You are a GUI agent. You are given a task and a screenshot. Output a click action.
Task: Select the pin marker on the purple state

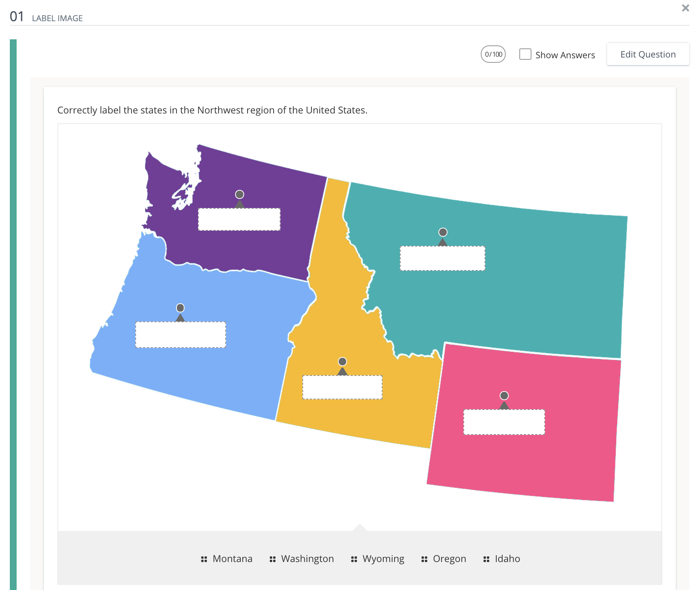(x=239, y=194)
